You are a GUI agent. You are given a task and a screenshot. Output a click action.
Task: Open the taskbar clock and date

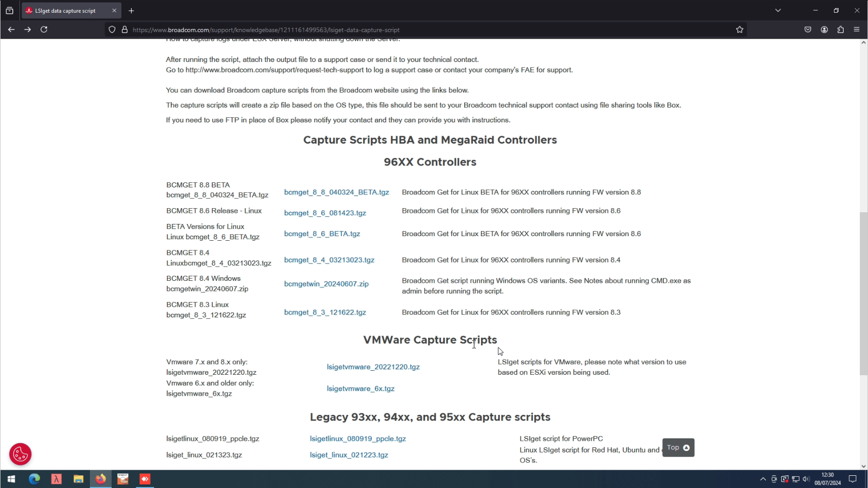point(828,479)
